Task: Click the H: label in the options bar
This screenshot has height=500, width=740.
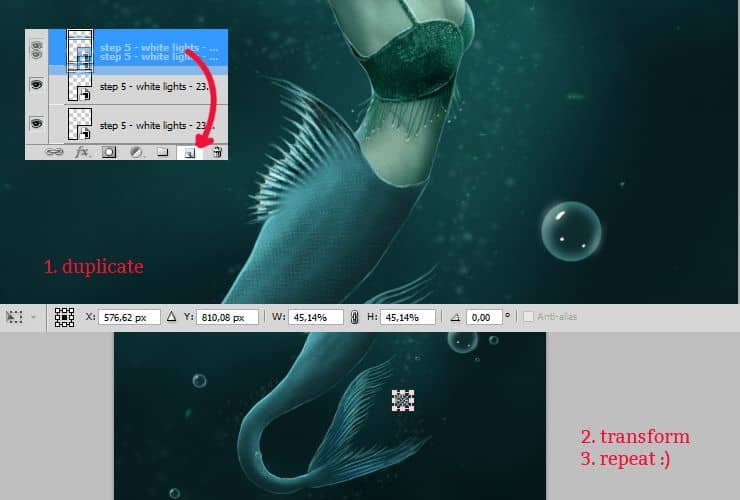Action: (x=372, y=316)
